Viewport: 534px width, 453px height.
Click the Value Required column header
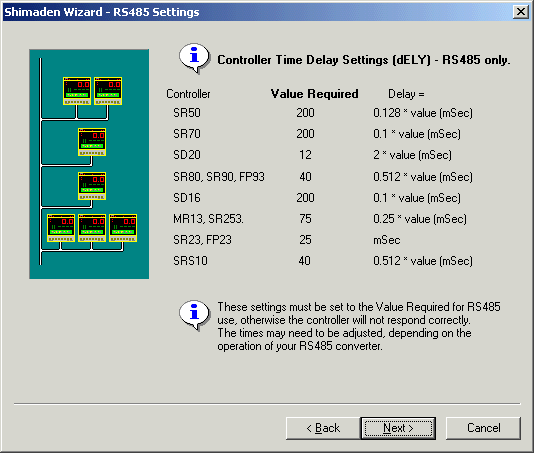coord(314,94)
